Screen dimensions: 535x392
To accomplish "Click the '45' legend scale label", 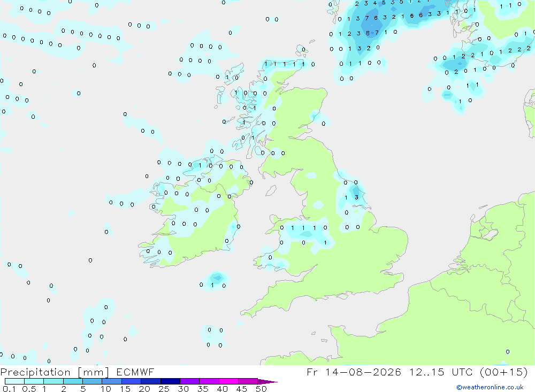I will point(242,389).
